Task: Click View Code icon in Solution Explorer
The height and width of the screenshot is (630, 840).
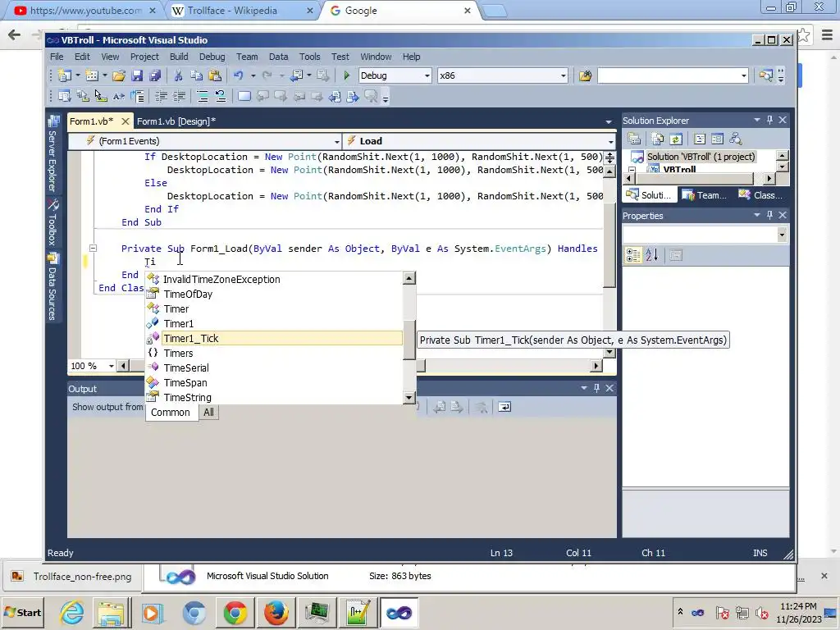Action: tap(700, 139)
